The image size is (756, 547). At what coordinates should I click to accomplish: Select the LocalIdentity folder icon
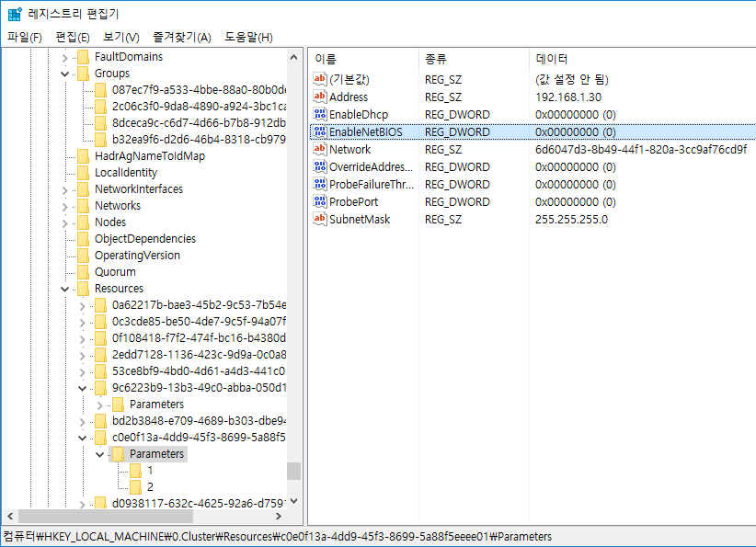tap(84, 173)
